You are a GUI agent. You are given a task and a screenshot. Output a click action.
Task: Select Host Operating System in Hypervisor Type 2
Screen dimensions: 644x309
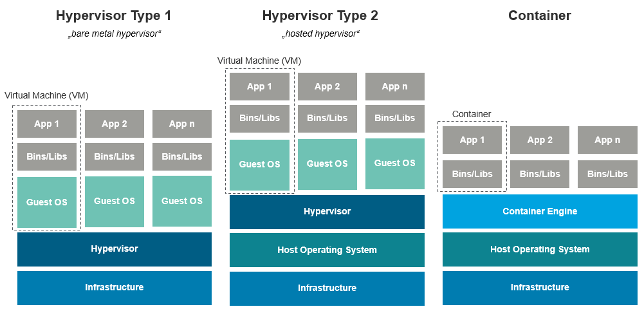click(327, 250)
